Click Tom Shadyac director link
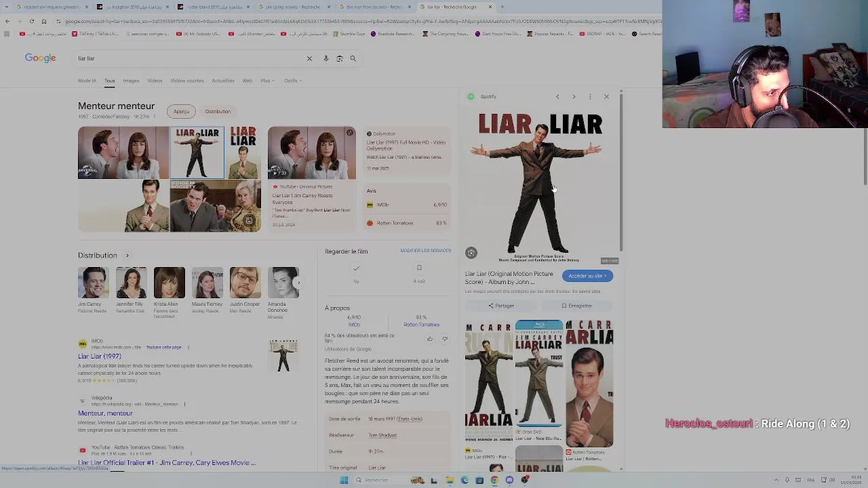The image size is (868, 488). click(x=382, y=435)
